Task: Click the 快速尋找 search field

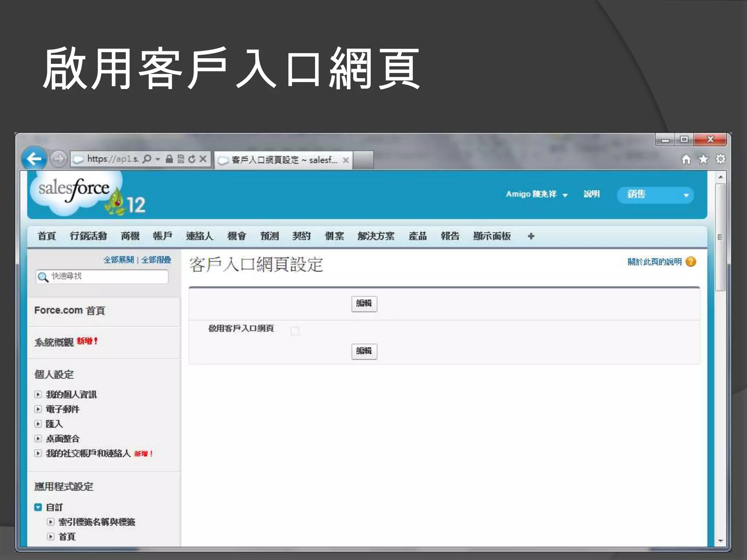Action: tap(102, 276)
